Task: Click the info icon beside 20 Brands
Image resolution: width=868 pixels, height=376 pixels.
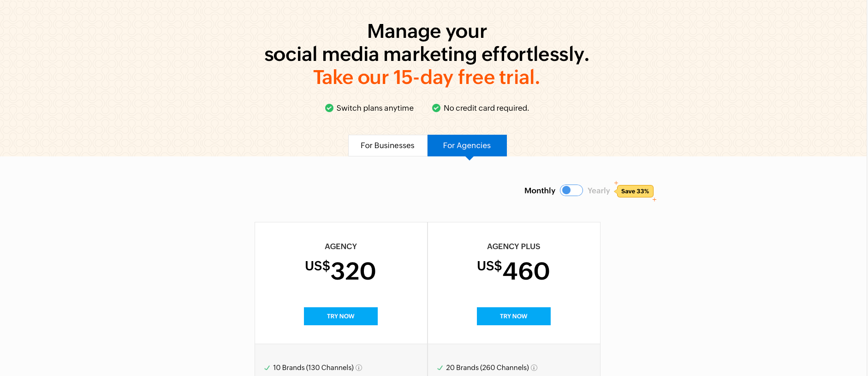Action: [534, 368]
